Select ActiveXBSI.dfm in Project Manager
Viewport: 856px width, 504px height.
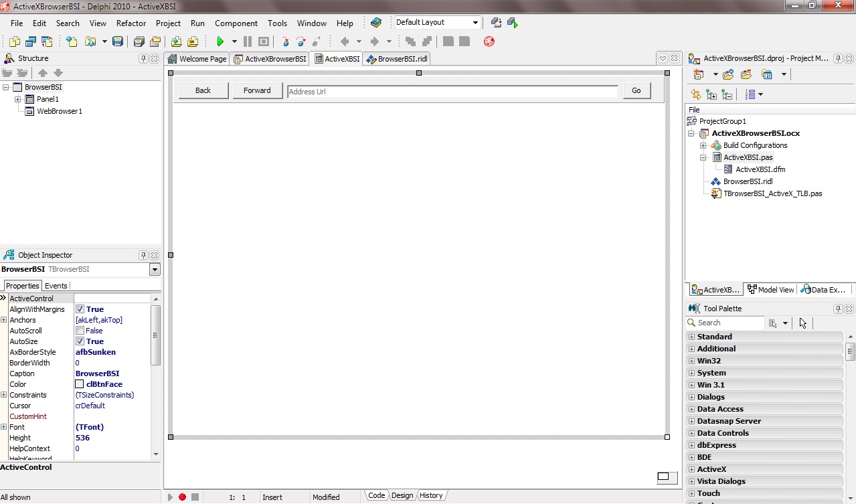tap(760, 169)
